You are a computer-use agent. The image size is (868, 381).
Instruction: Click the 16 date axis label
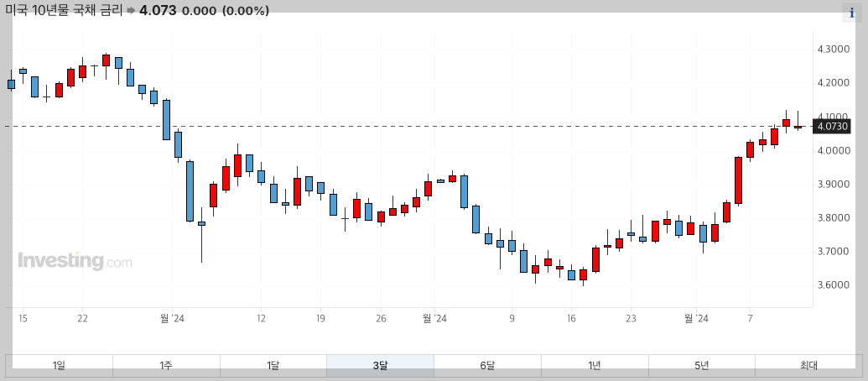point(571,318)
